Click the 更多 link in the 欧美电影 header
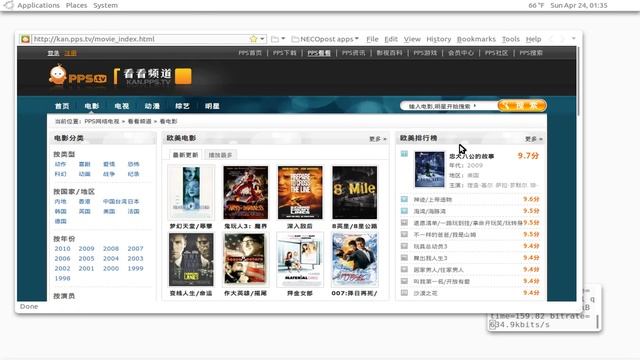Viewport: 640px width, 360px height. click(x=378, y=139)
